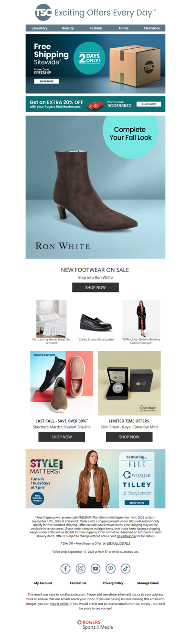Click Shop Now on Free Shipping banner
The height and width of the screenshot is (644, 191).
point(46,81)
